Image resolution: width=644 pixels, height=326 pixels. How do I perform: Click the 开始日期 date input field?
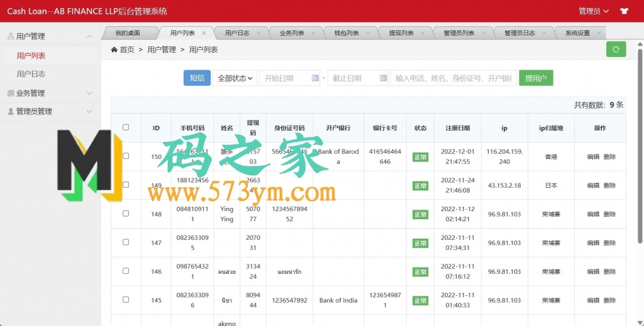pyautogui.click(x=289, y=78)
